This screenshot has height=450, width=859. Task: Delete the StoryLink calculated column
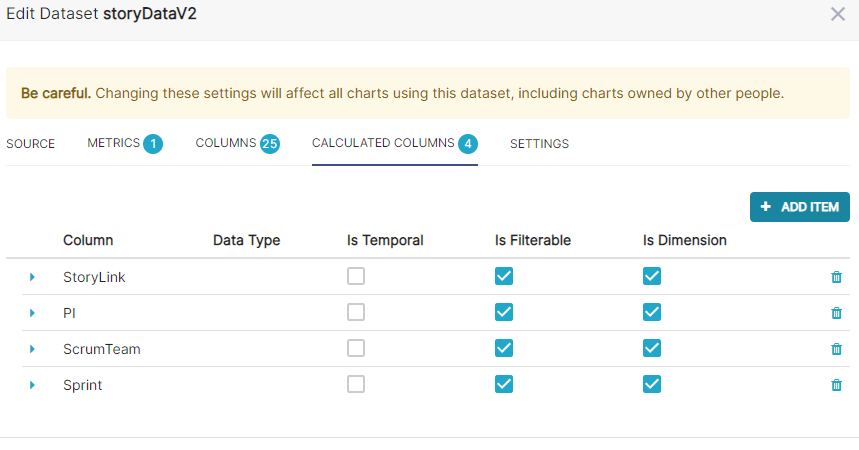coord(837,277)
